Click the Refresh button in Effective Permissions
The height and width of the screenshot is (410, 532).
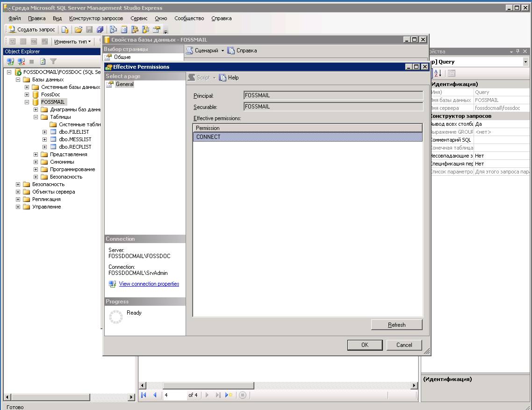396,325
